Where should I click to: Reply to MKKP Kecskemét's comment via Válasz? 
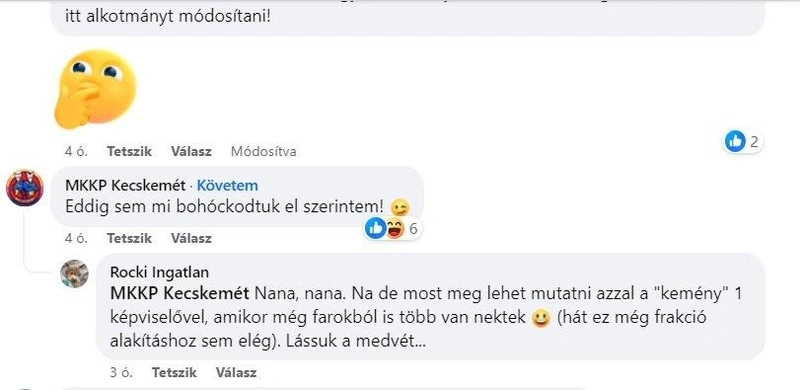pyautogui.click(x=191, y=238)
